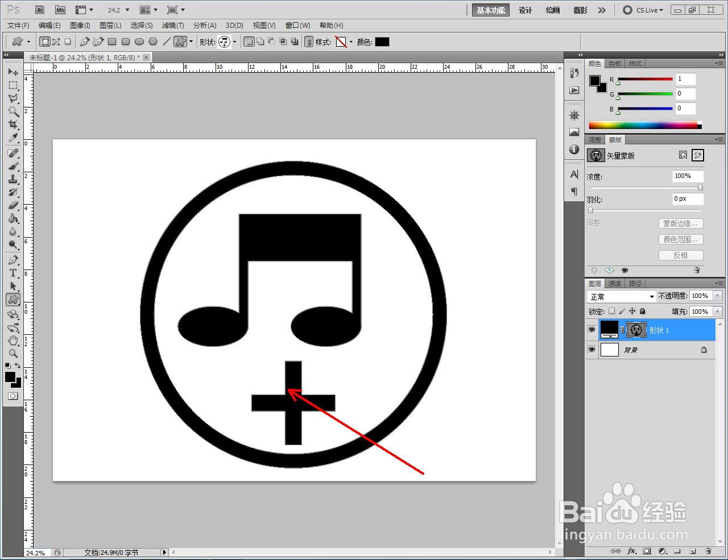This screenshot has width=728, height=560.
Task: Select the Rectangular Marquee tool
Action: click(13, 85)
